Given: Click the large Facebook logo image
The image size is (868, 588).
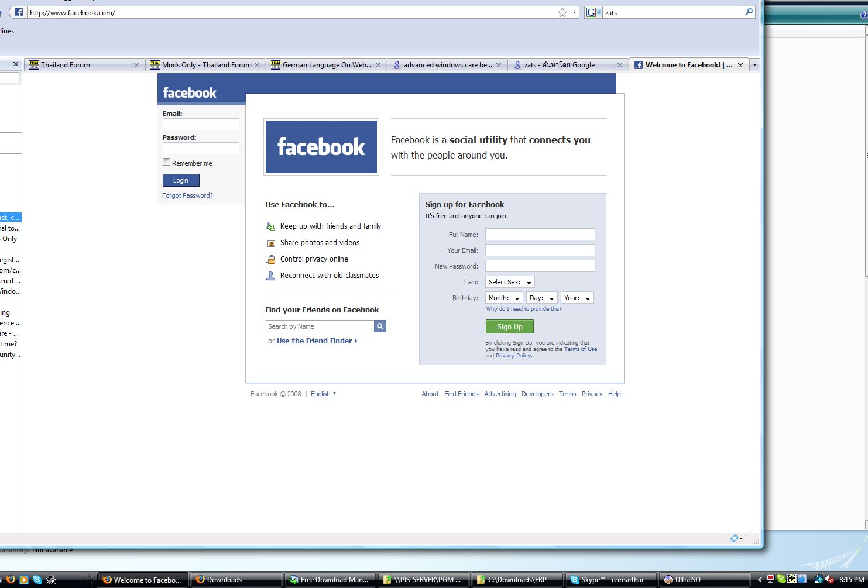Looking at the screenshot, I should pos(321,147).
